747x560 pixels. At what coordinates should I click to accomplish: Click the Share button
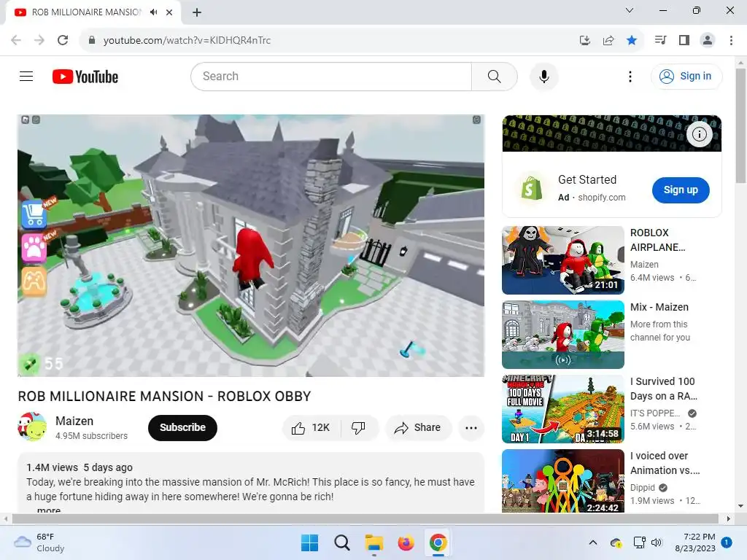[x=418, y=427]
